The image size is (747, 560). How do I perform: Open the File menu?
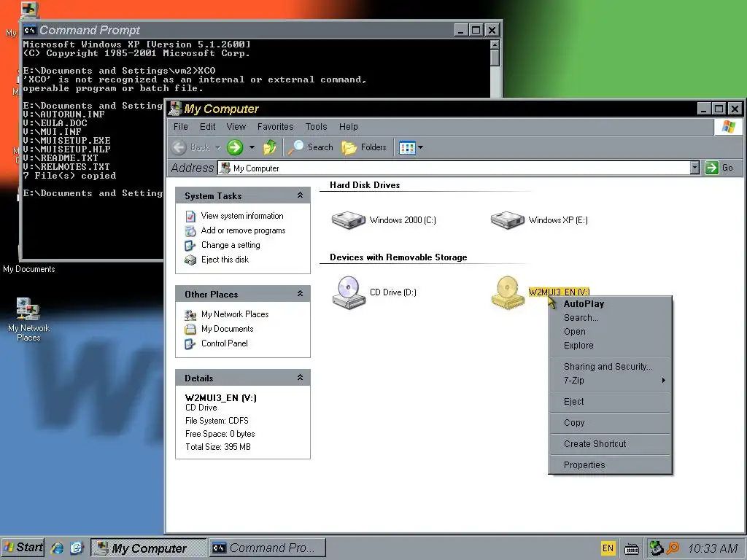(181, 127)
